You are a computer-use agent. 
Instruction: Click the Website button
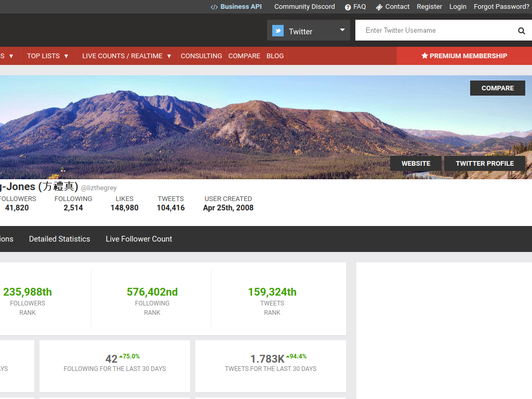[x=416, y=164]
